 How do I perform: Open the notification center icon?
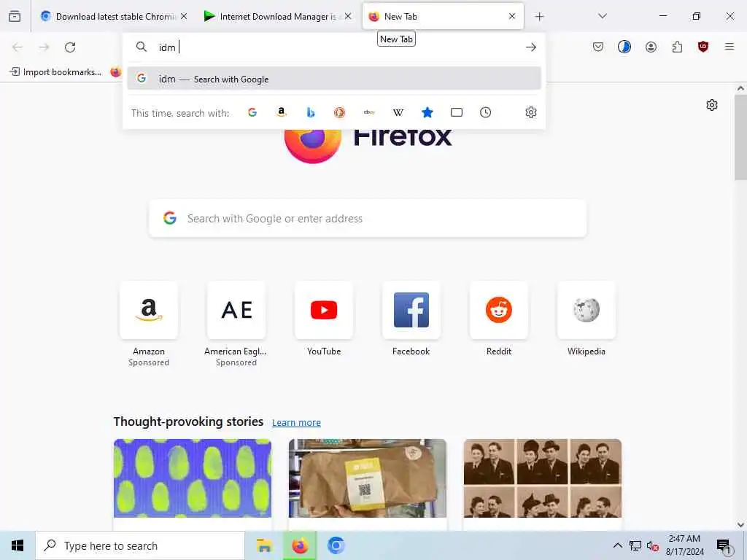724,546
